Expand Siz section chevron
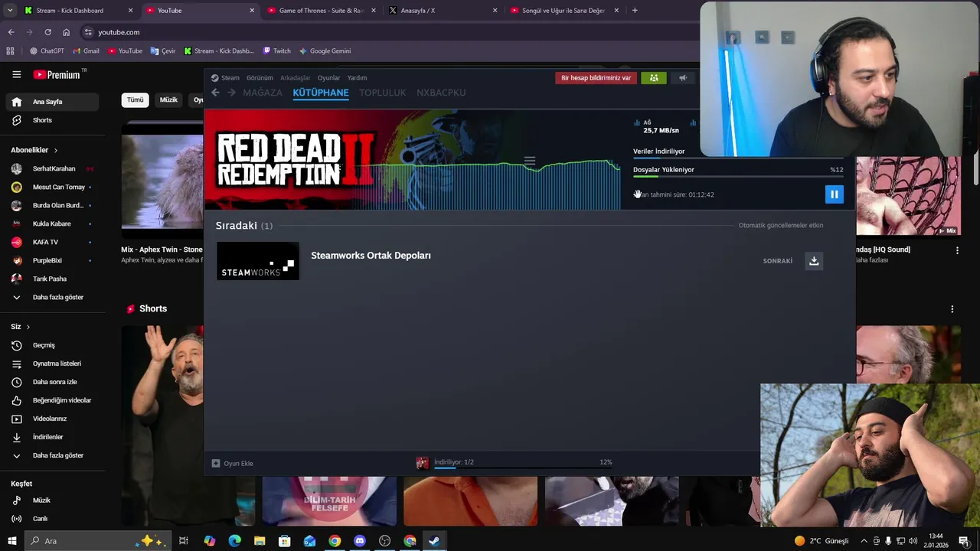This screenshot has width=980, height=551. (28, 327)
